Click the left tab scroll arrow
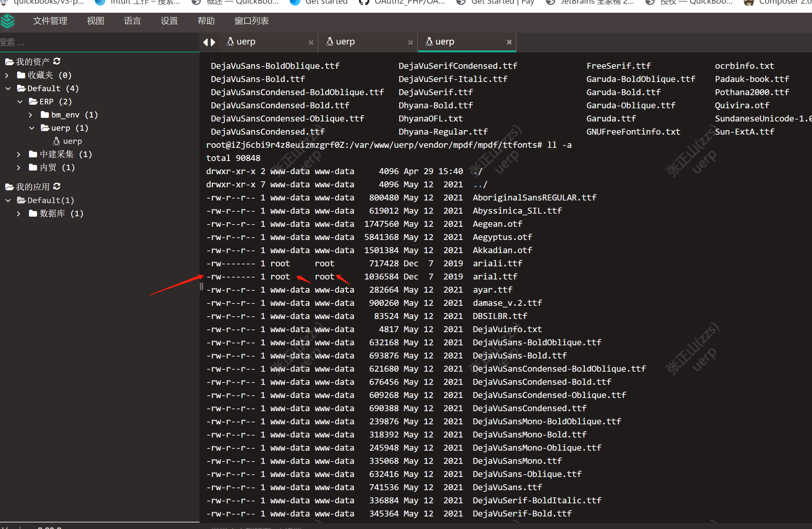The image size is (812, 529). click(x=205, y=42)
